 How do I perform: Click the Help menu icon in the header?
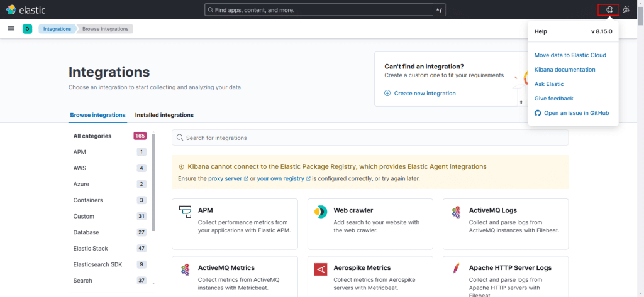coord(609,10)
